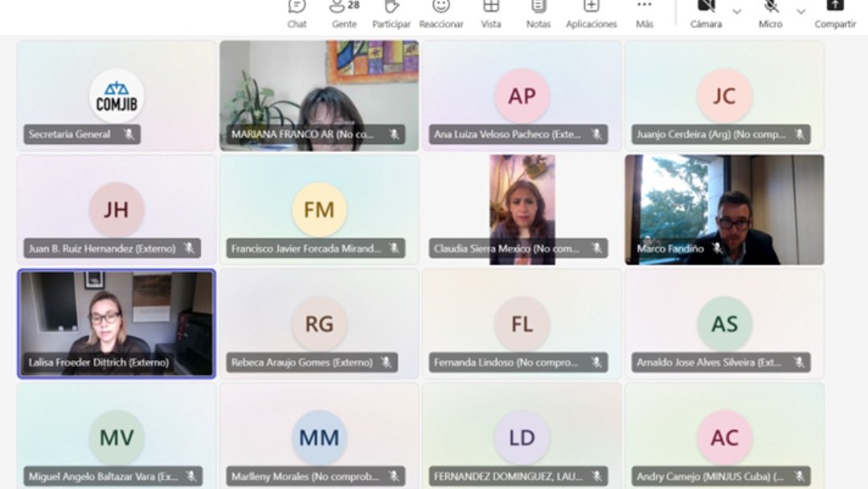Viewport: 868px width, 489px height.
Task: Click the AS avatar of Arnaldo Jose Alves Silveira
Action: coord(725,324)
